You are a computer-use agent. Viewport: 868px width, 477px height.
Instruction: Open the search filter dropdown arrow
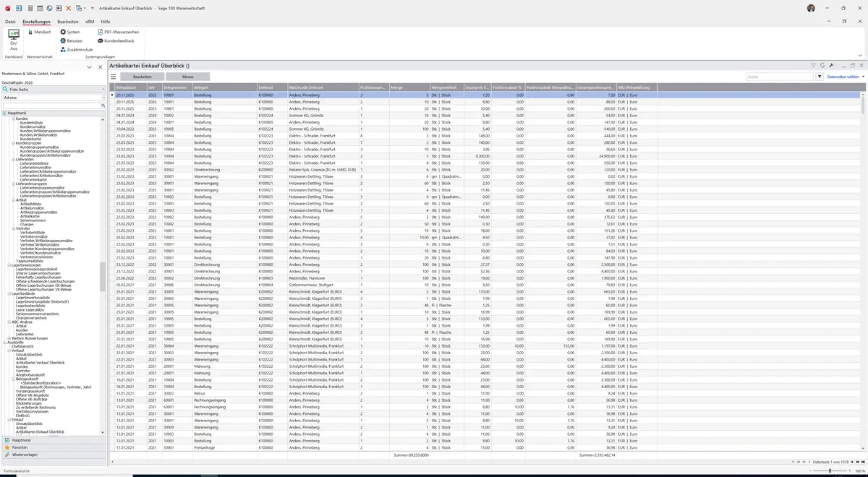point(820,76)
